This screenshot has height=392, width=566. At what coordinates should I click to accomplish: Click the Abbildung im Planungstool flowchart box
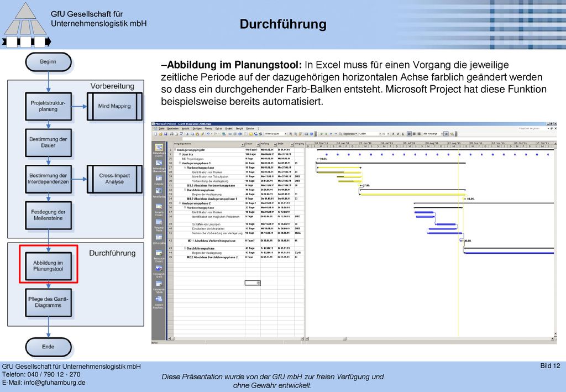[49, 266]
